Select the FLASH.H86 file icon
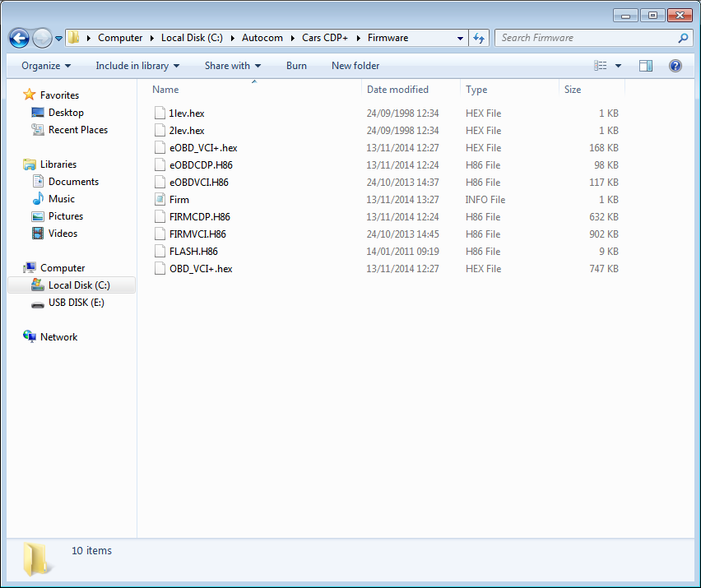The width and height of the screenshot is (701, 588). pyautogui.click(x=160, y=251)
